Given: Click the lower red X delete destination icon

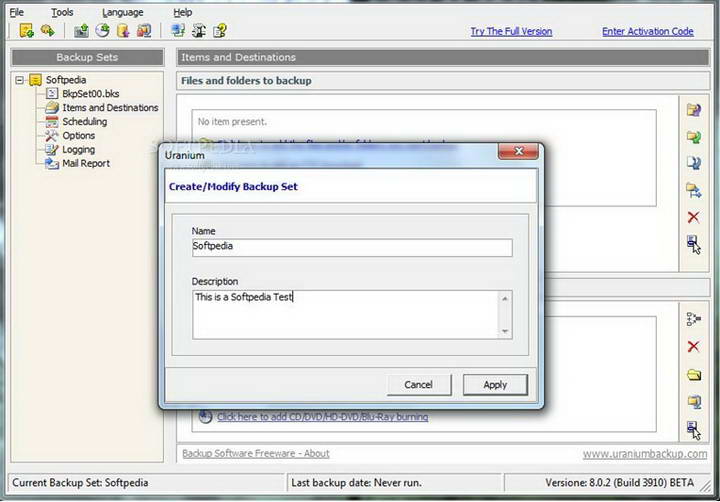Looking at the screenshot, I should click(x=693, y=346).
